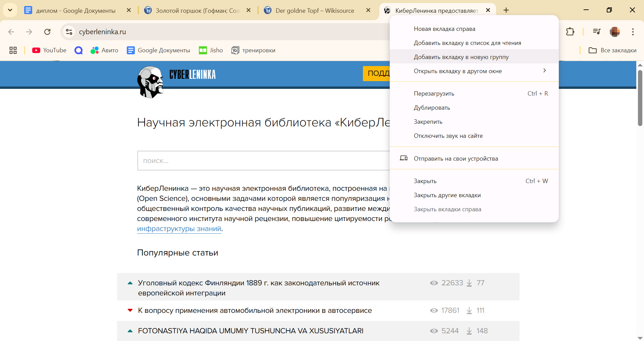644x341 pixels.
Task: Click the поиск search field
Action: point(263,161)
